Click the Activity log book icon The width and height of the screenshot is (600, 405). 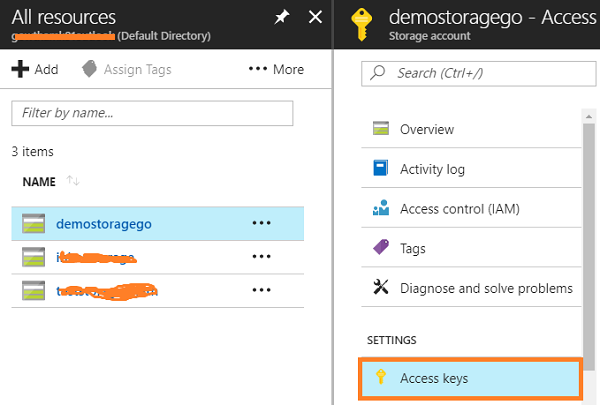(x=380, y=169)
